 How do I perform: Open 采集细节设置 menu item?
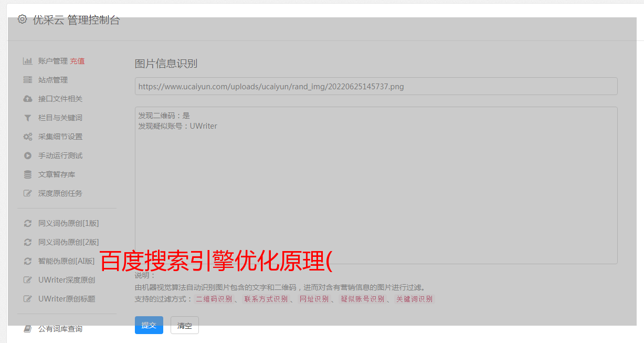click(x=60, y=137)
